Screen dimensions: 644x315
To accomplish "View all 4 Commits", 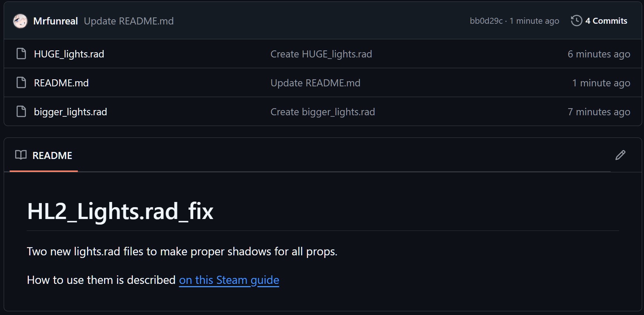I will pyautogui.click(x=606, y=21).
